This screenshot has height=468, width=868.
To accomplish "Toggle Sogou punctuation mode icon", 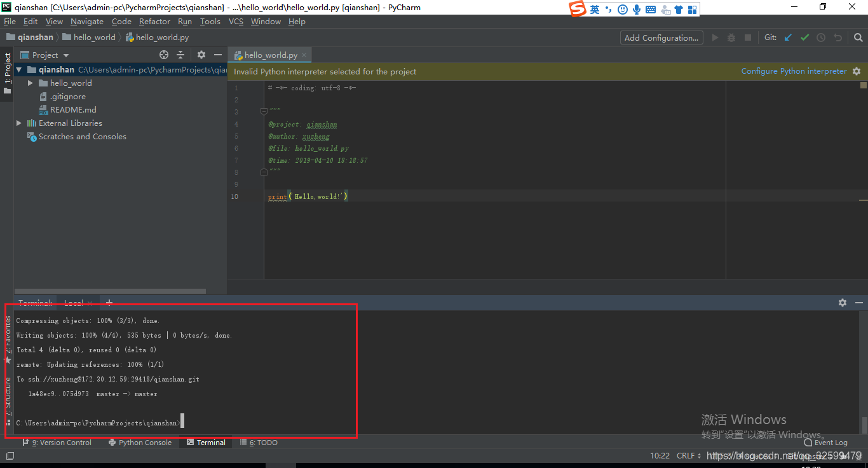I will 609,10.
